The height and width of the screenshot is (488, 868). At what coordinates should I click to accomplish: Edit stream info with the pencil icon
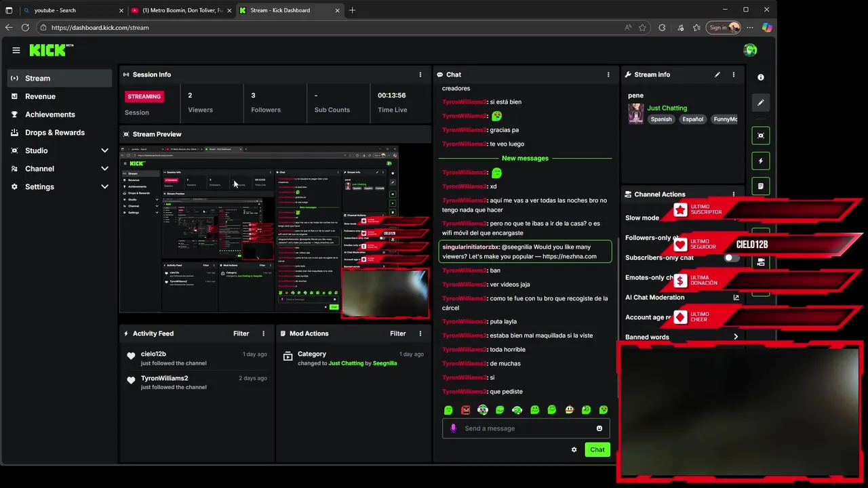pyautogui.click(x=717, y=75)
